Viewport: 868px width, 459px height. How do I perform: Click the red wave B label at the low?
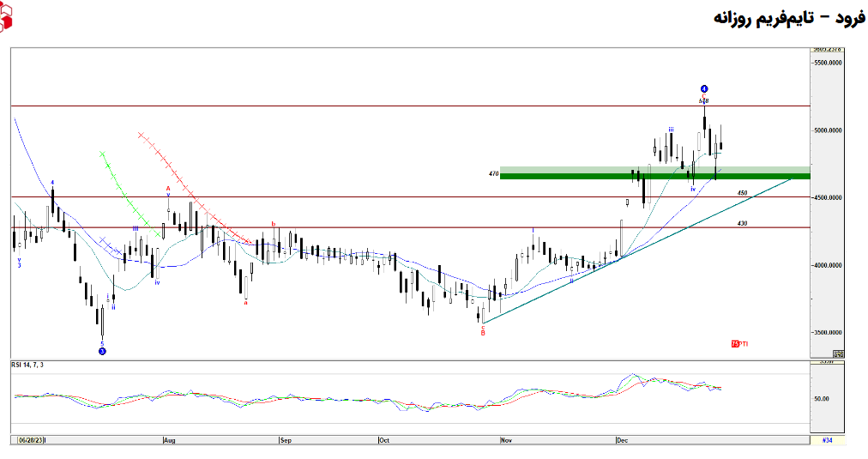(x=483, y=333)
